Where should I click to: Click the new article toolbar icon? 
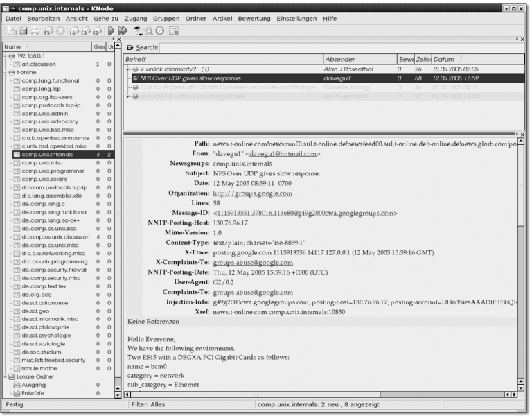point(10,31)
